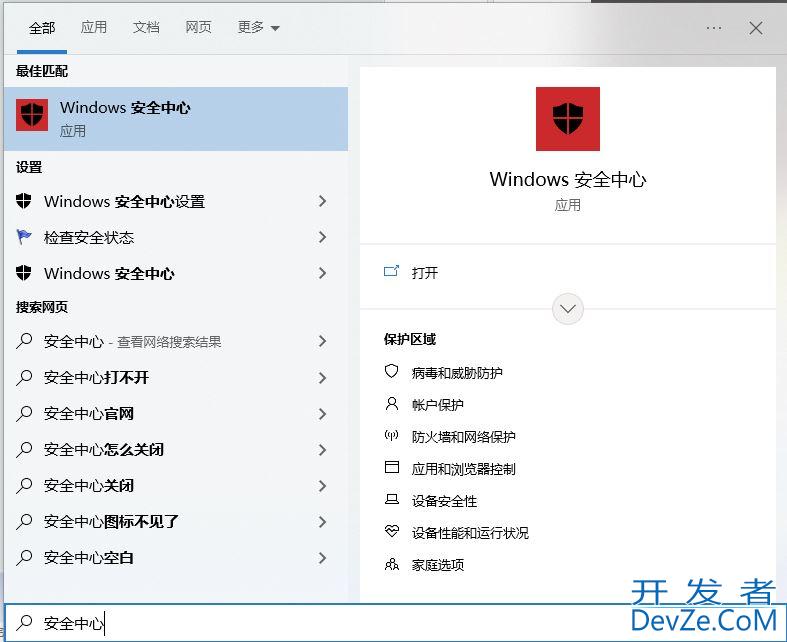The width and height of the screenshot is (787, 642).
Task: Expand arrow for Windows 安全中心设置
Action: [x=322, y=201]
